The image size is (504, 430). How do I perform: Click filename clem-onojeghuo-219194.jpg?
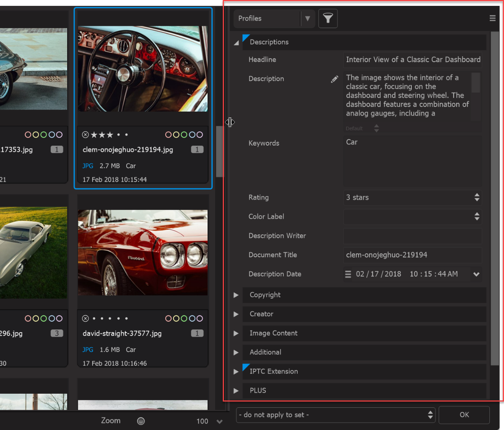tap(128, 150)
